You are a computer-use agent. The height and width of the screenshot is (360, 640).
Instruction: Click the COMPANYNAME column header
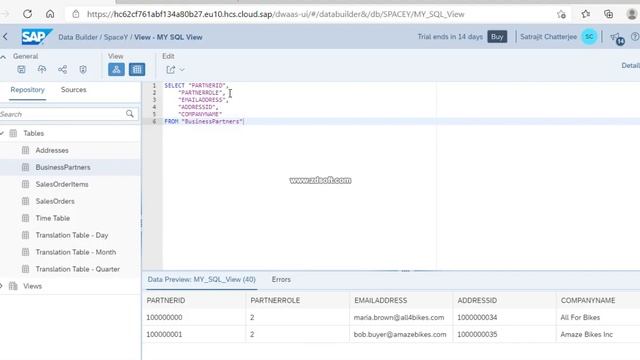pos(588,300)
